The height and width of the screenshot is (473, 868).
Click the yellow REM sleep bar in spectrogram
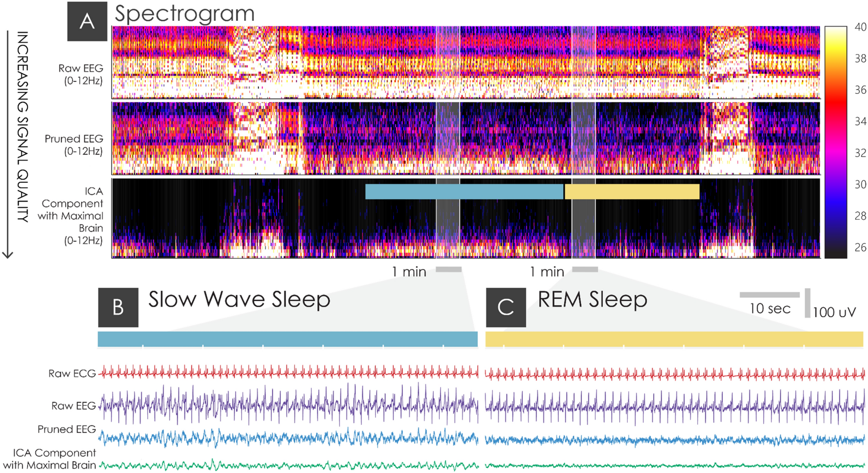pyautogui.click(x=632, y=191)
